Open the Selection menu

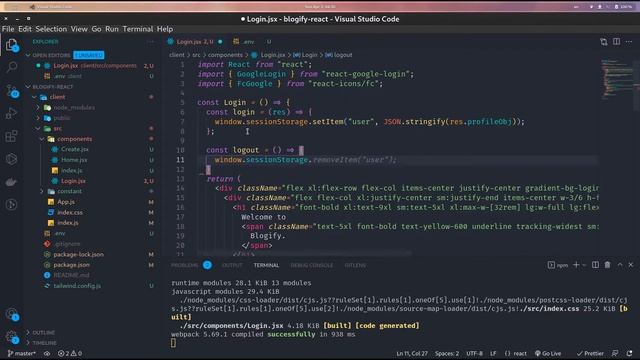click(51, 29)
